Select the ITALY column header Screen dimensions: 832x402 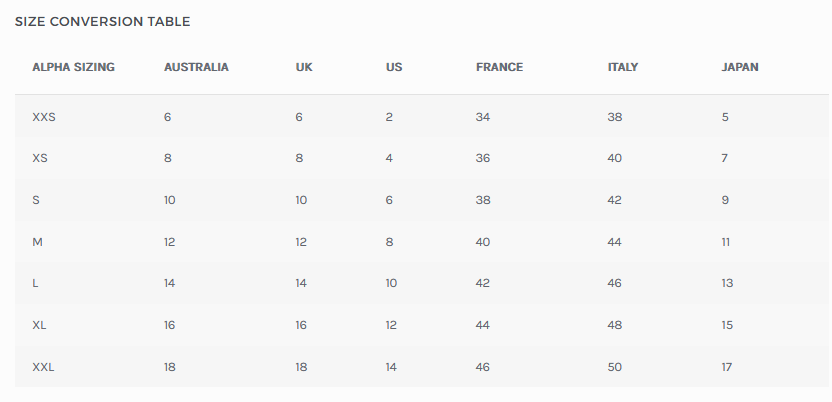pos(622,68)
